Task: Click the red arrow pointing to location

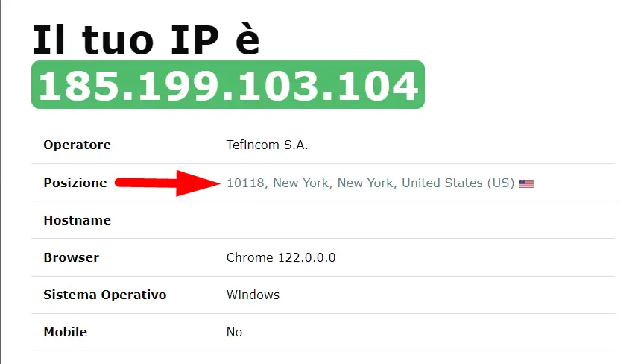Action: 168,183
